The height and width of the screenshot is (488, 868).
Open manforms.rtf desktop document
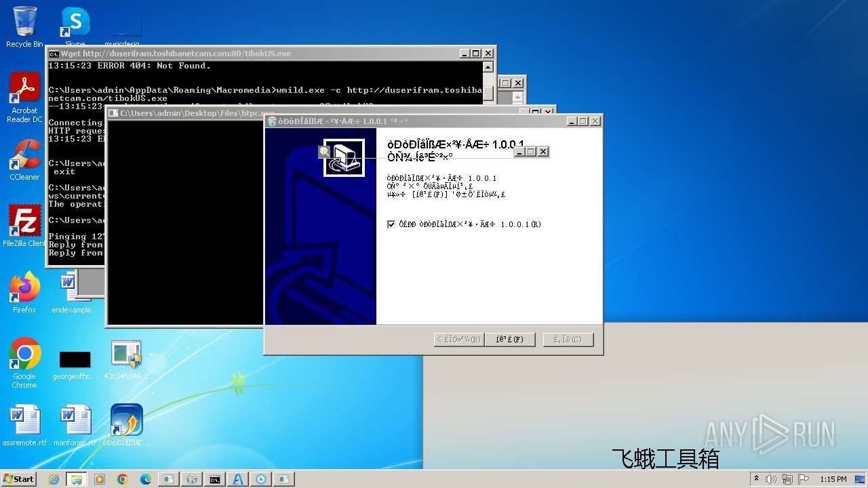click(x=75, y=425)
